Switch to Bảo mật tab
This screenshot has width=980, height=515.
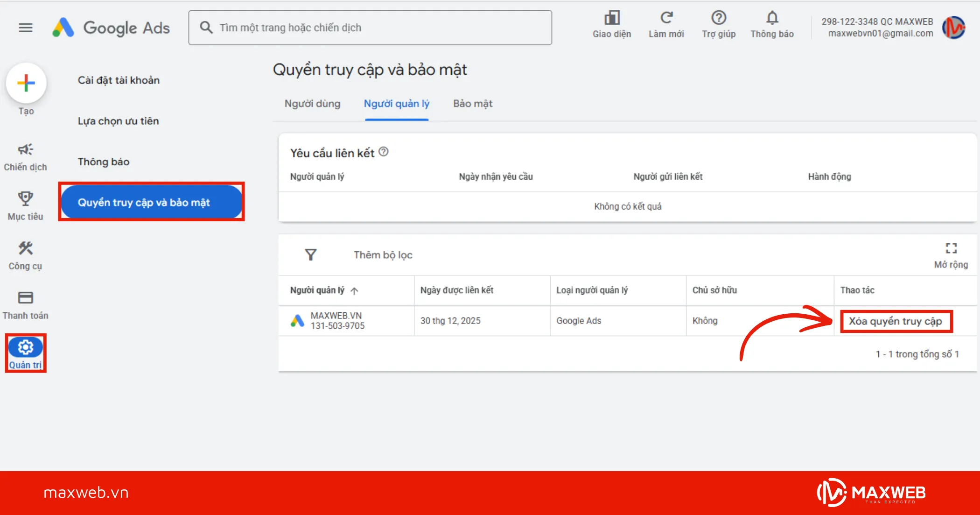tap(472, 104)
